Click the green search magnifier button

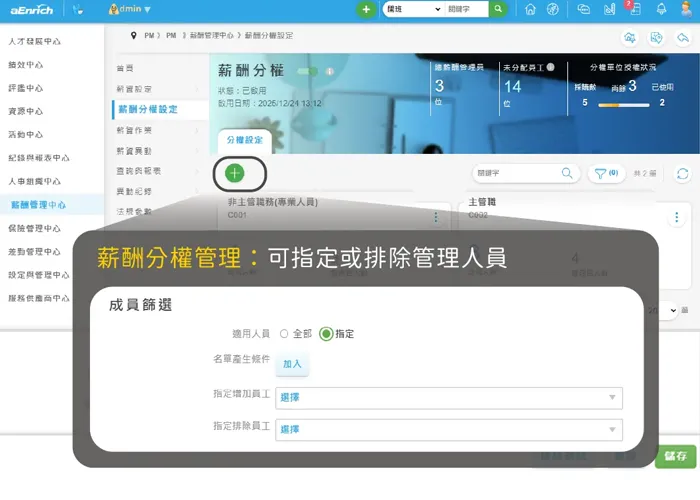(x=498, y=9)
